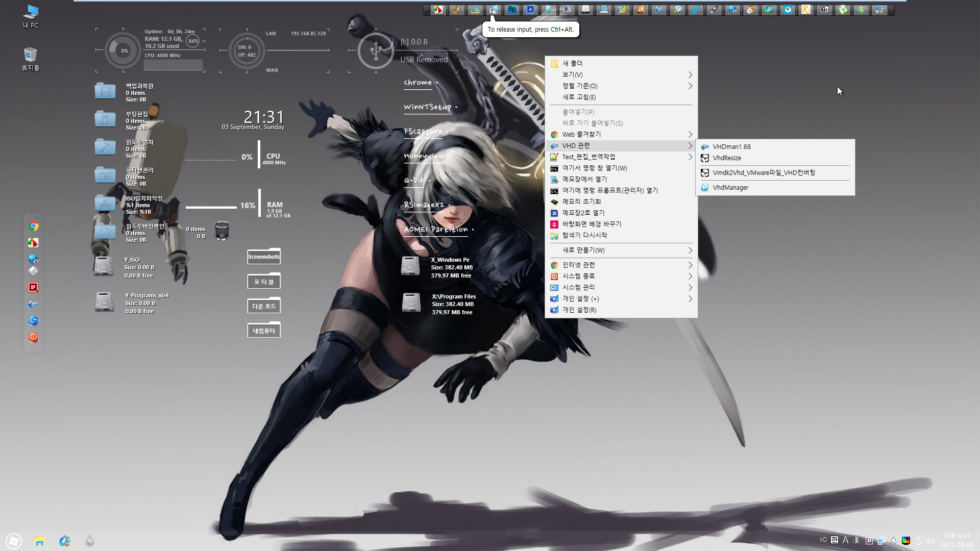Open the 7z icon in top dock
Image resolution: width=980 pixels, height=551 pixels.
click(x=824, y=10)
